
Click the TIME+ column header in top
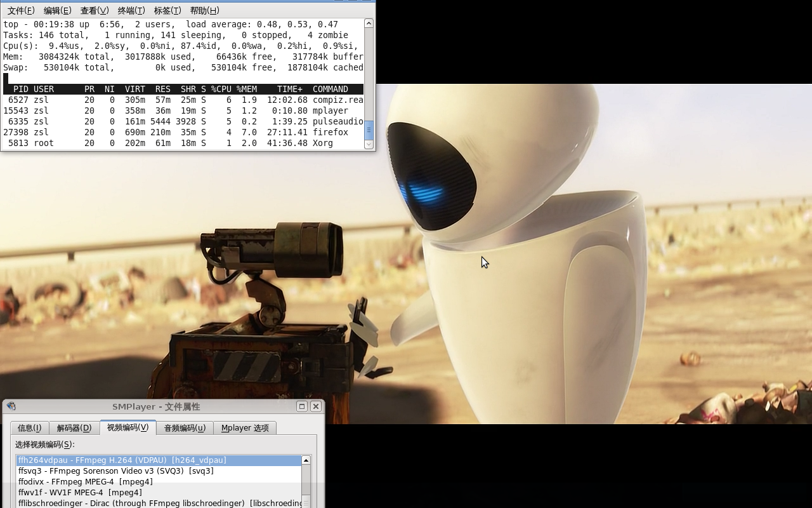point(290,90)
